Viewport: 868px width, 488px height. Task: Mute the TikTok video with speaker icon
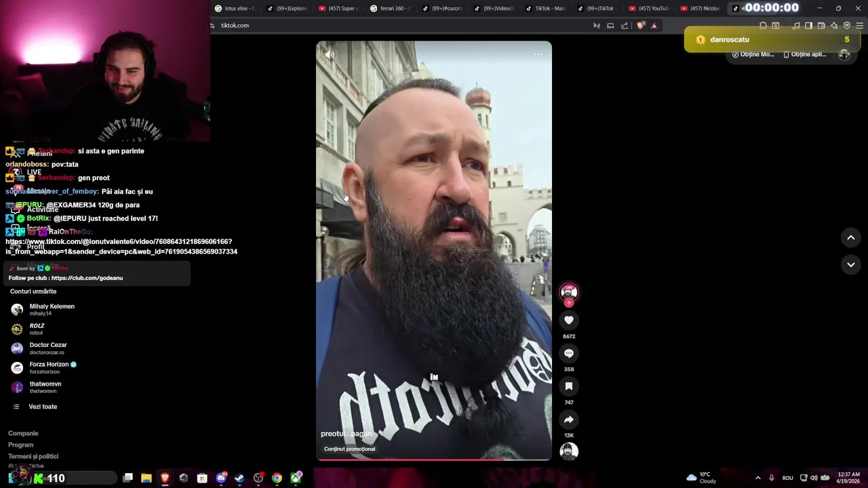click(x=330, y=55)
